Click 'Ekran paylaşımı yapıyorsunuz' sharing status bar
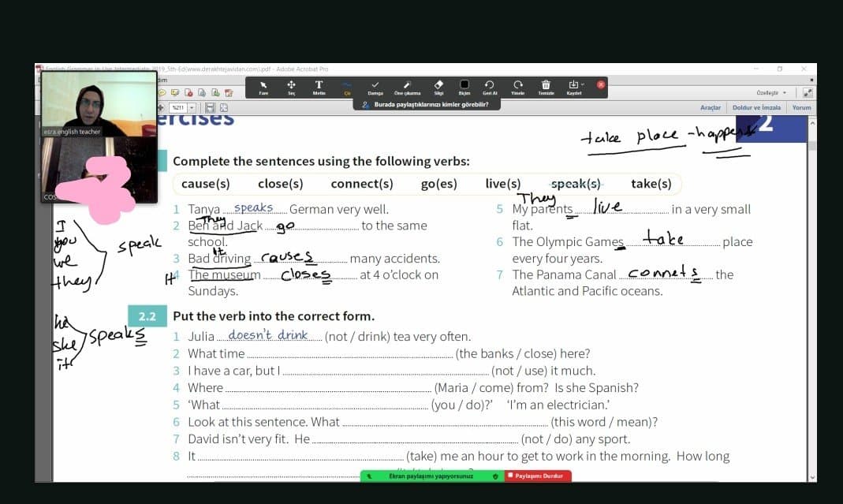The height and width of the screenshot is (504, 843). click(432, 476)
